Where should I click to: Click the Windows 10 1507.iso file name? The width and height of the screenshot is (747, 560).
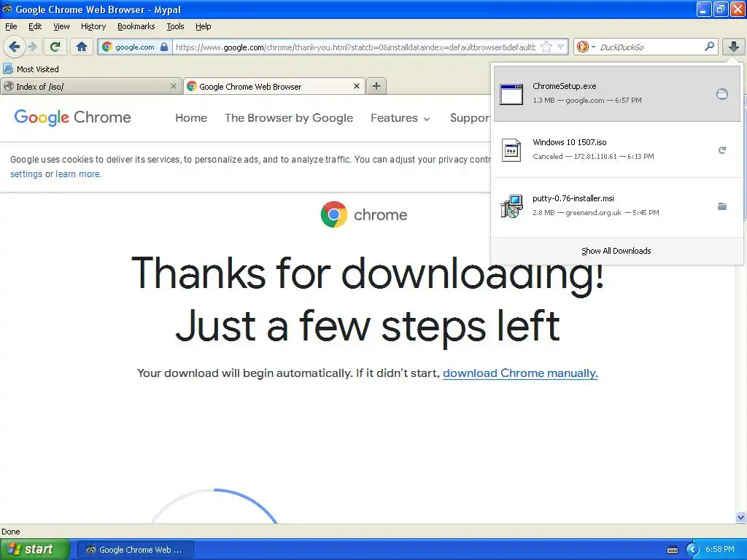[x=569, y=142]
